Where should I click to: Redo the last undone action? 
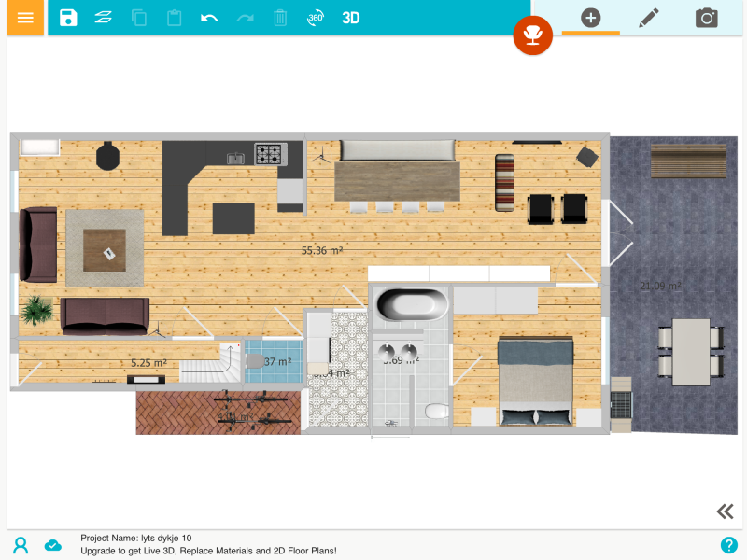(245, 18)
